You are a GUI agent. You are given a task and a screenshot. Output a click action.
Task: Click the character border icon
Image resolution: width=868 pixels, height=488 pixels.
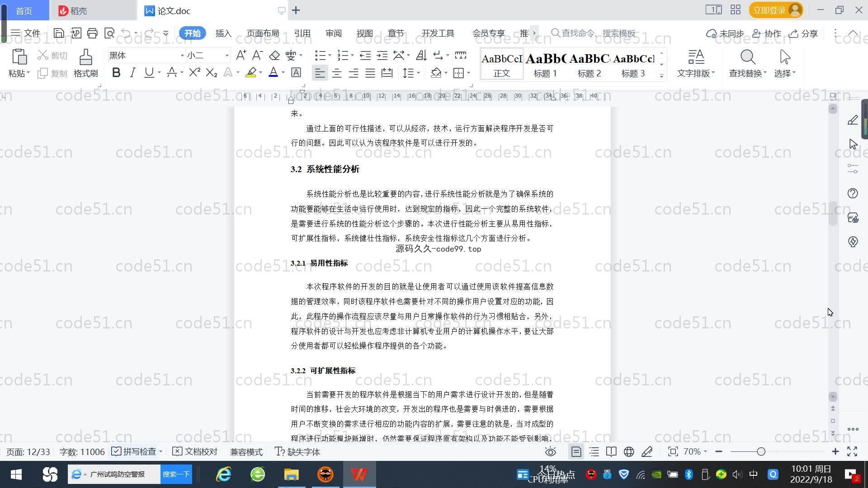click(x=296, y=72)
